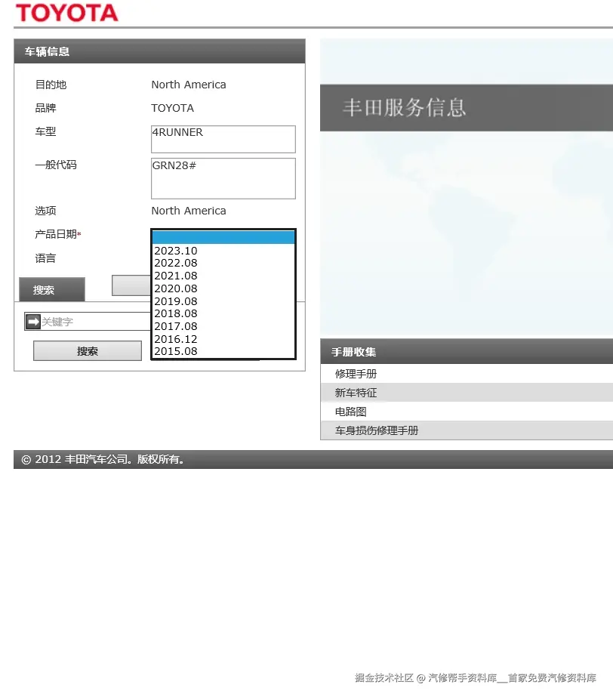The width and height of the screenshot is (613, 700).
Task: Select the 手册收集 panel header
Action: 353,351
